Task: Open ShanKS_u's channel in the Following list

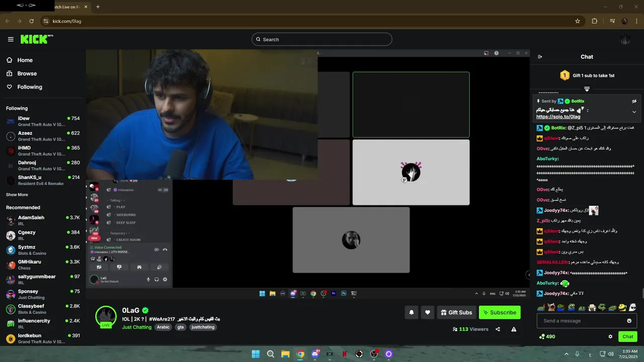Action: tap(43, 180)
